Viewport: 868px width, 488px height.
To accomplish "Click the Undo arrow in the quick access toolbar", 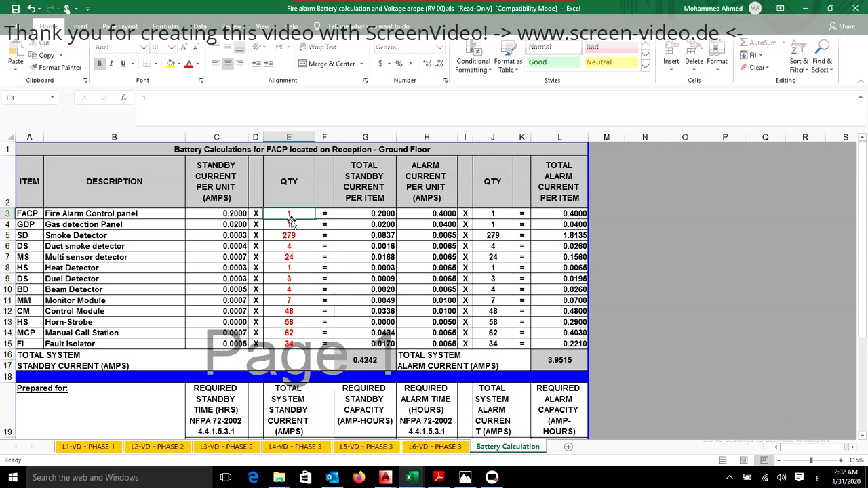I will (31, 9).
